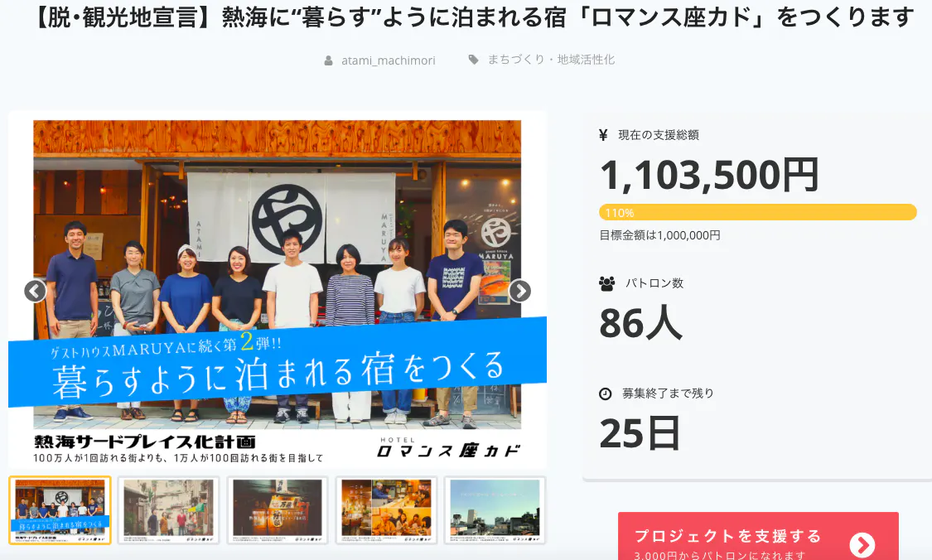Click the プロジェクトを支援する button
This screenshot has height=560, width=932.
(758, 536)
